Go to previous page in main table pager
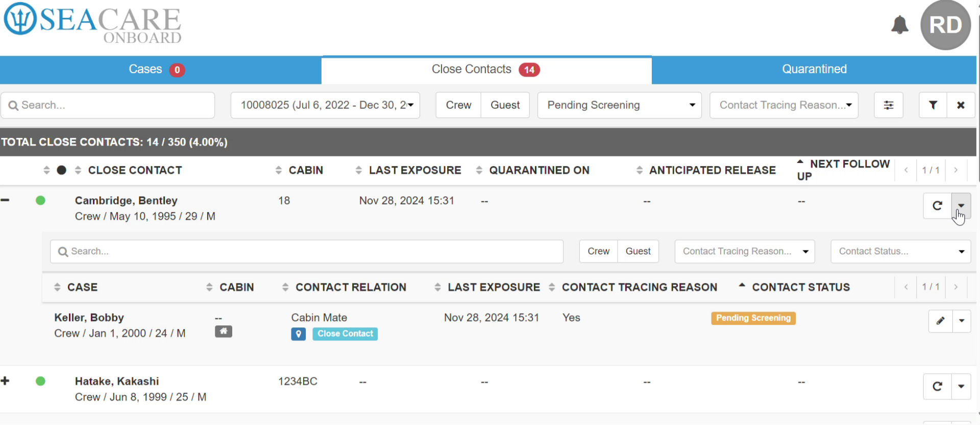This screenshot has width=980, height=425. click(906, 170)
